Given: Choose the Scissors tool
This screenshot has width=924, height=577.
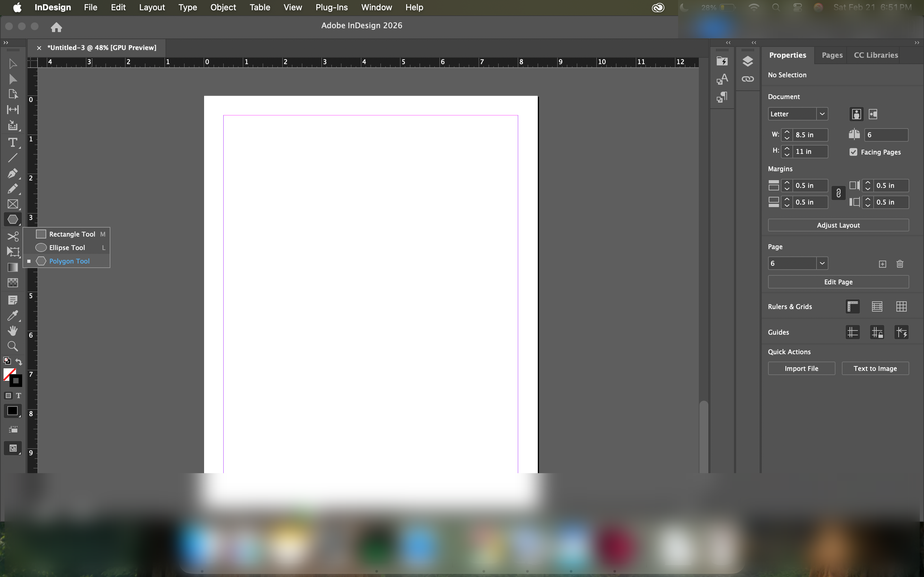Looking at the screenshot, I should (13, 237).
